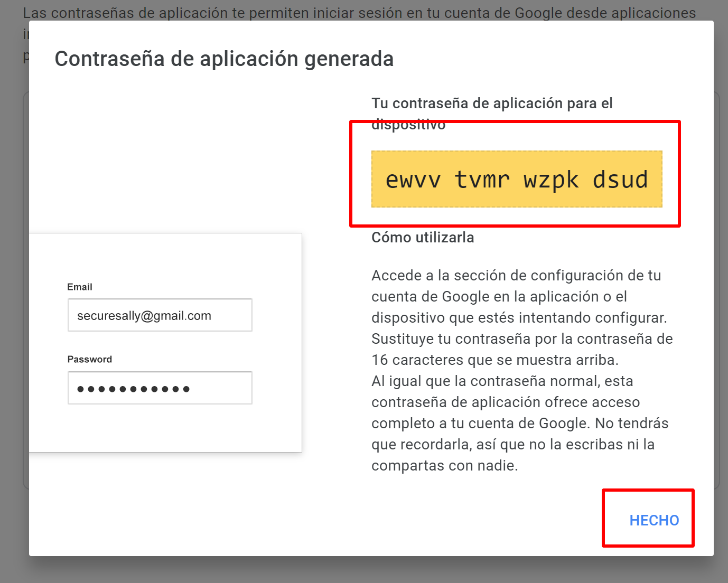
Task: Click the red outlined HECHO region
Action: 648,518
